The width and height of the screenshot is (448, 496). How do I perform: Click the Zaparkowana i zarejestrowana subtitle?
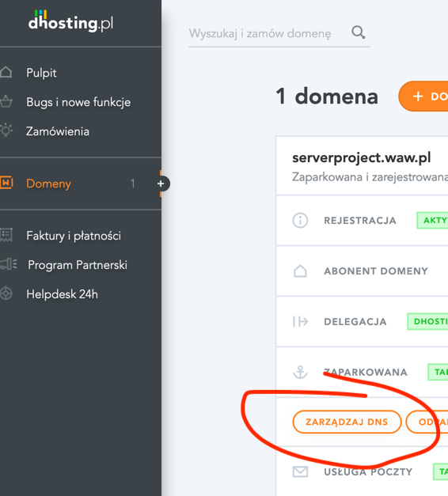370,177
